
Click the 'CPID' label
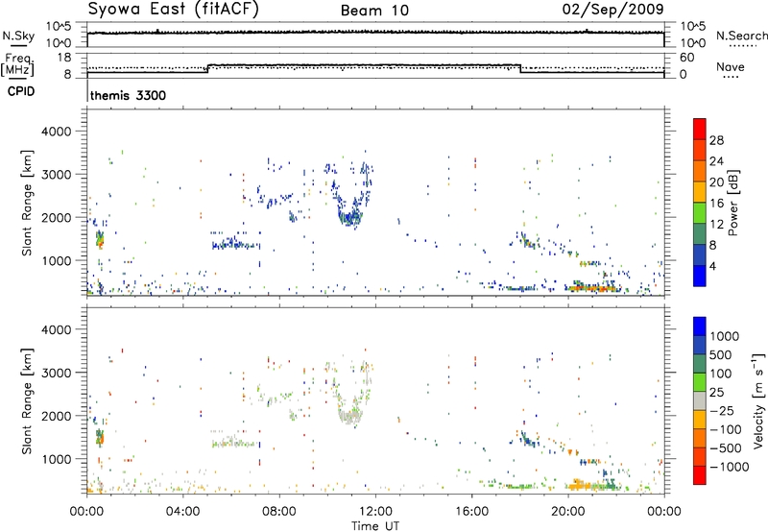(x=21, y=91)
